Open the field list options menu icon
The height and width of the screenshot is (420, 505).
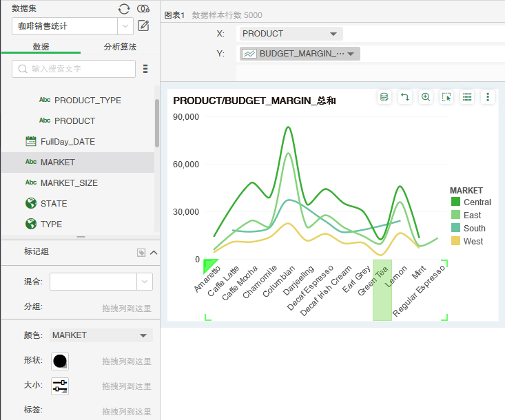point(145,69)
